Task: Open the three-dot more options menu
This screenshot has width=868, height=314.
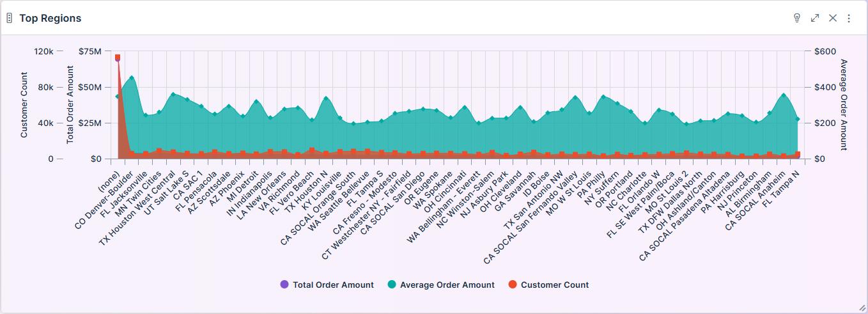Action: [849, 18]
